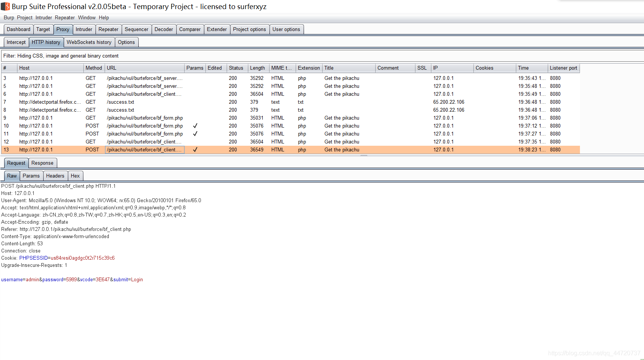Sort history by the Host column header
Image resolution: width=644 pixels, height=360 pixels.
click(50, 68)
